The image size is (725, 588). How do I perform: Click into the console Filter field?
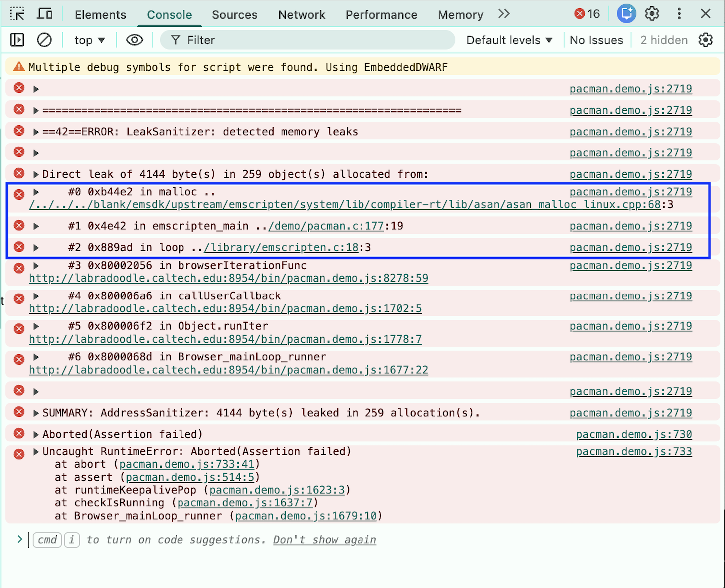[309, 40]
